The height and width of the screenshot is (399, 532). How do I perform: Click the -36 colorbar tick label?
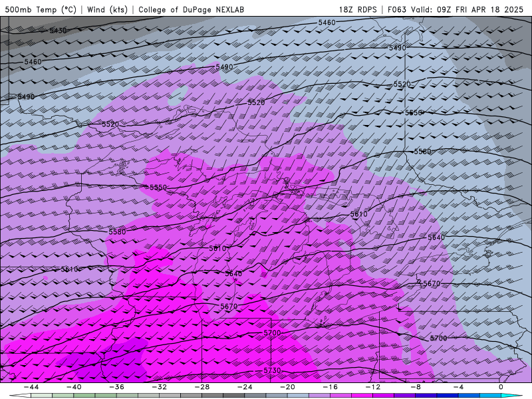(117, 387)
